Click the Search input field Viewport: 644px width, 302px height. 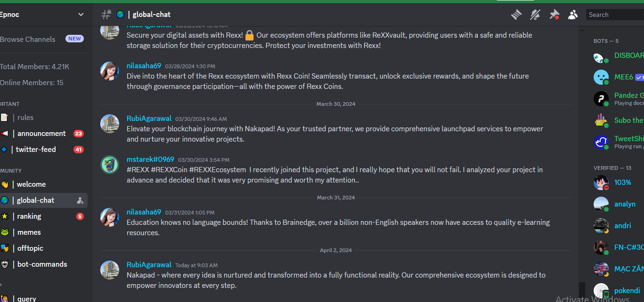[x=615, y=15]
